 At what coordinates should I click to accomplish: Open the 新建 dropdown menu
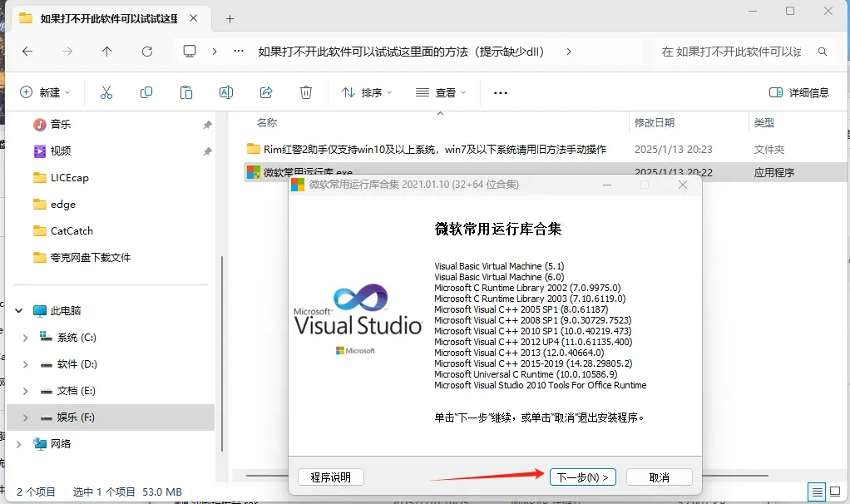[46, 92]
